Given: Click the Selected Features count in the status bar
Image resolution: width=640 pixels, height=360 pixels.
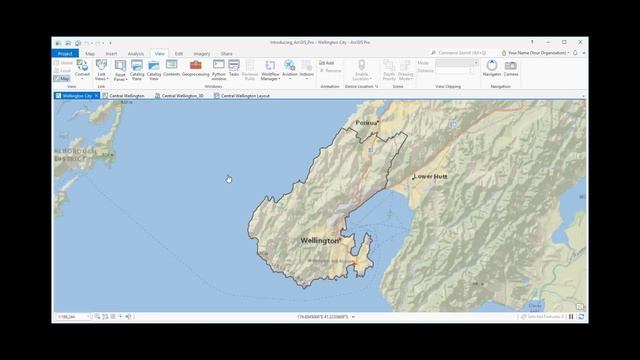Looking at the screenshot, I should click(x=542, y=316).
